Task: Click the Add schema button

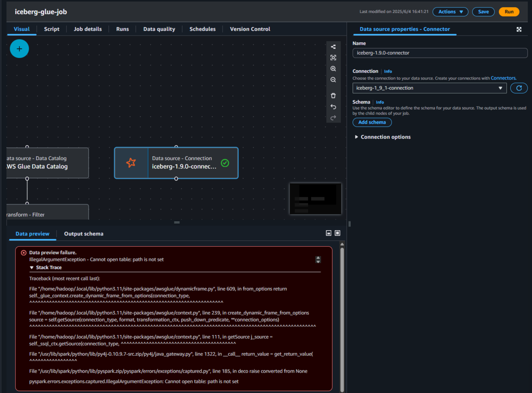Action: click(x=372, y=122)
